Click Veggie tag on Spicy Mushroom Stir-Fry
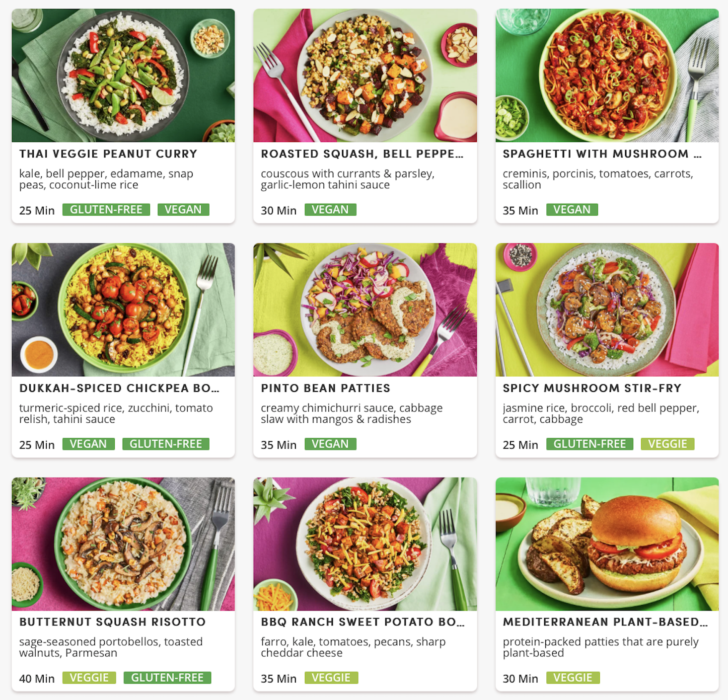The width and height of the screenshot is (728, 700). (x=667, y=444)
